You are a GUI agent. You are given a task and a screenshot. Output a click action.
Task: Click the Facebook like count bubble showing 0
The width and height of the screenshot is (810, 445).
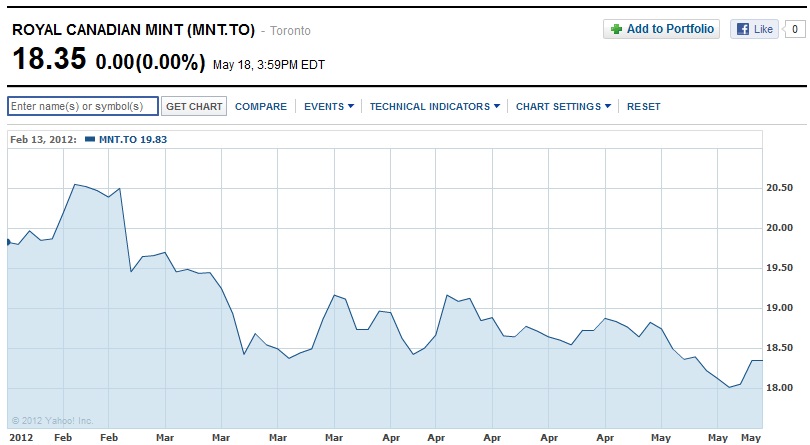795,29
